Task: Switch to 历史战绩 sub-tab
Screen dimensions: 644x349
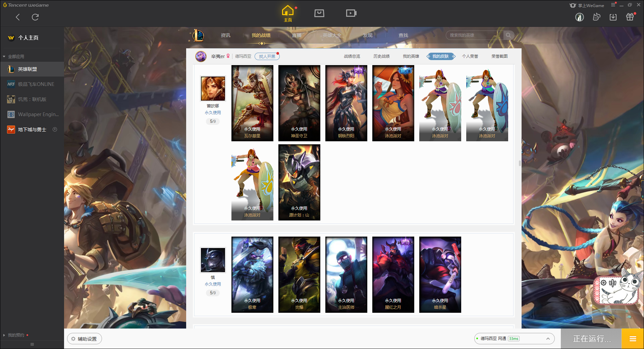Action: pos(381,56)
